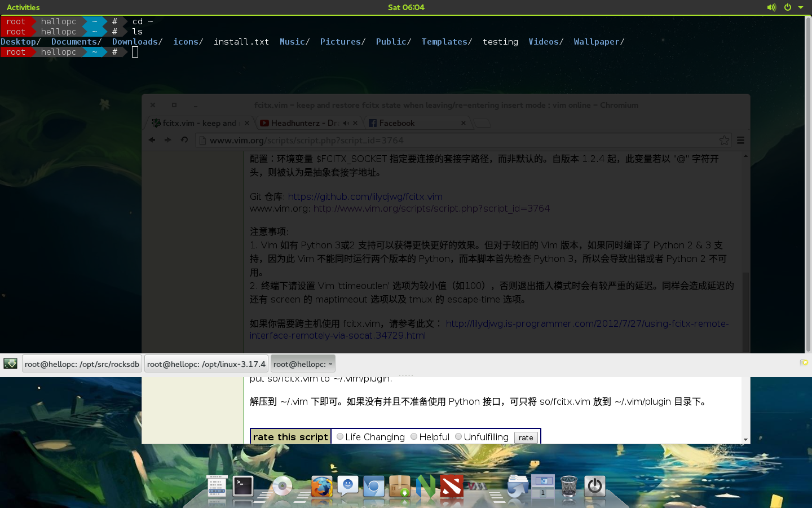
Task: Click the testing entry in terminal listing
Action: pos(500,42)
